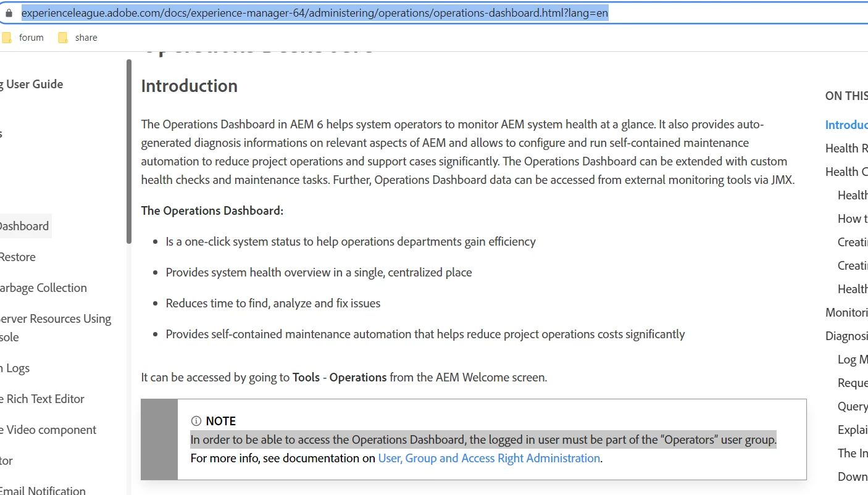The height and width of the screenshot is (495, 868).
Task: Open Video component sidebar entry
Action: click(48, 430)
